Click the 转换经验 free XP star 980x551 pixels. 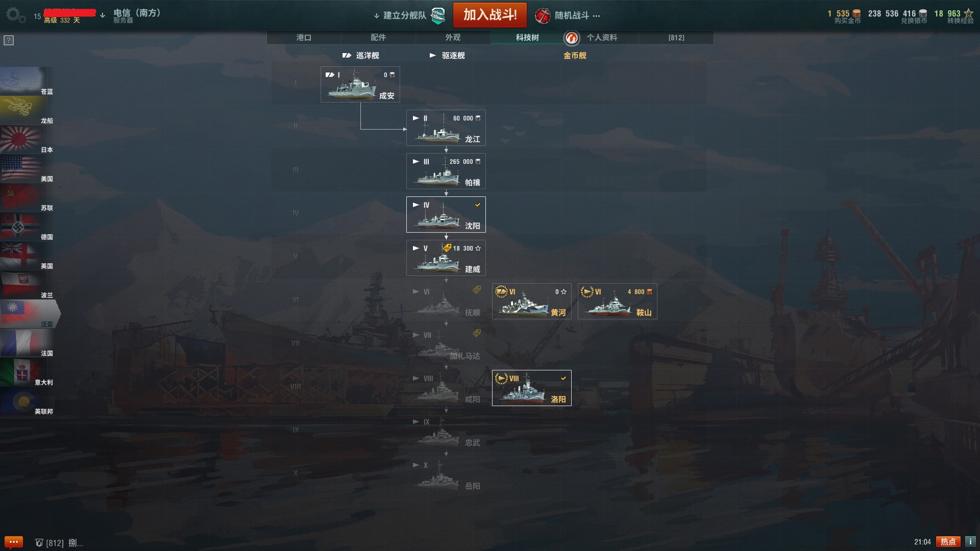tap(968, 13)
